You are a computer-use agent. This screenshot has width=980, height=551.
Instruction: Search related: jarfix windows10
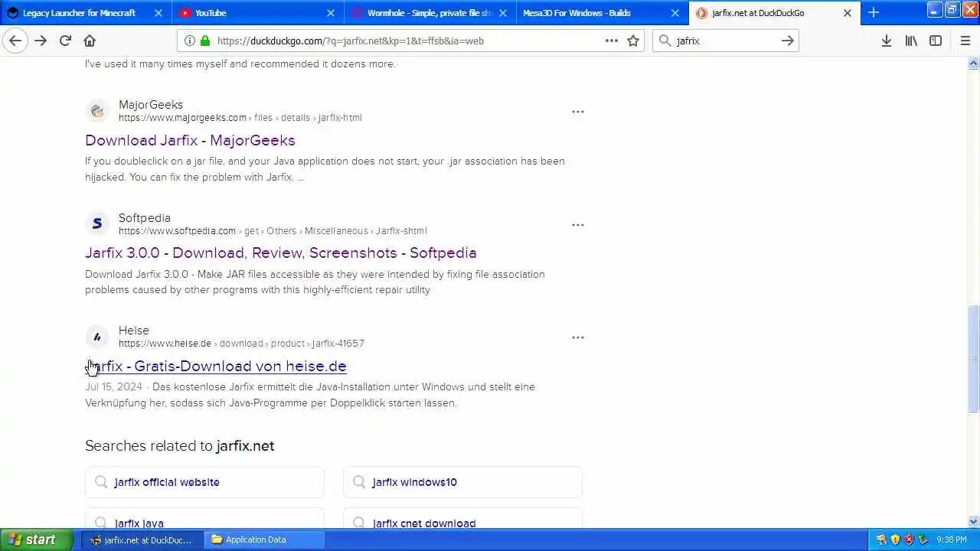tap(462, 482)
